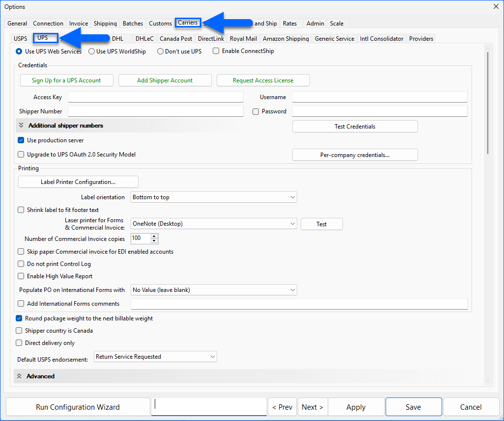This screenshot has width=504, height=421.
Task: Open the DirectLink tab
Action: pos(211,39)
